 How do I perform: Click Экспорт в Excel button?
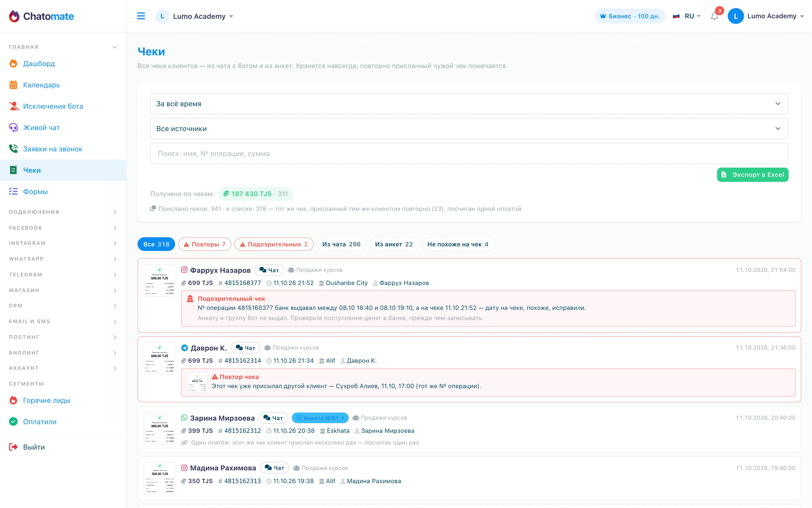(753, 175)
